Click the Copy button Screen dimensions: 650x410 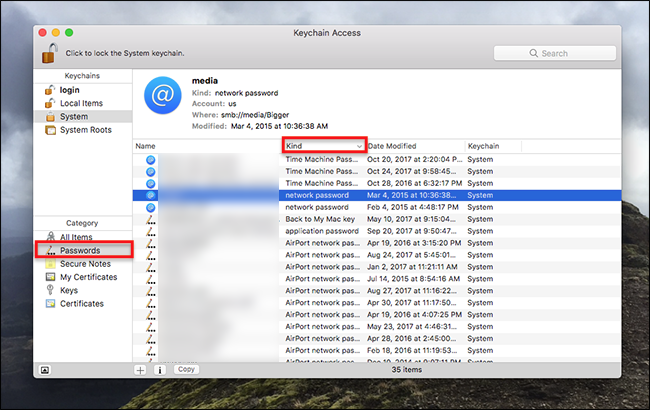[186, 369]
